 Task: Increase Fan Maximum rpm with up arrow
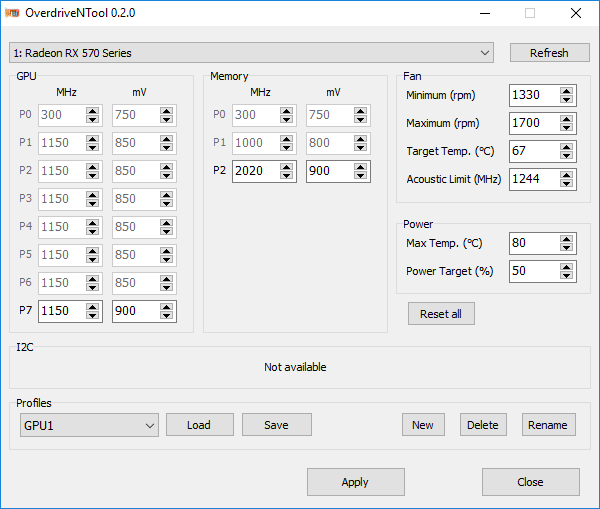[566, 119]
